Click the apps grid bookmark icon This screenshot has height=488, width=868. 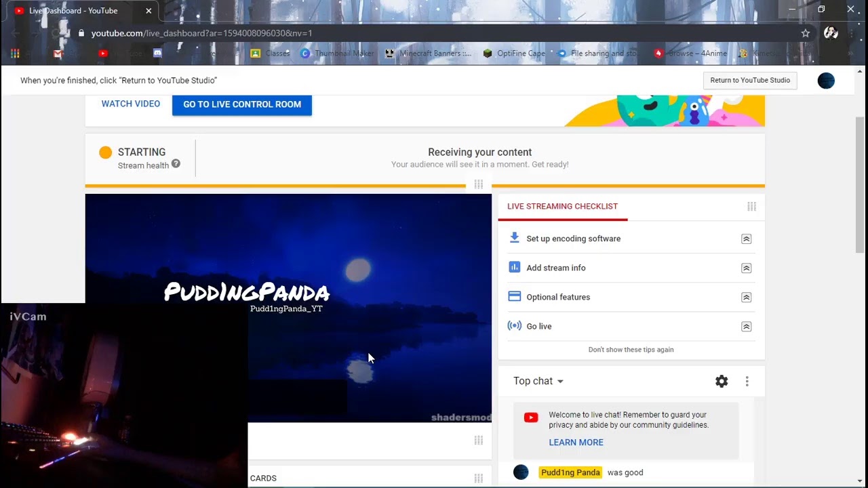[15, 53]
